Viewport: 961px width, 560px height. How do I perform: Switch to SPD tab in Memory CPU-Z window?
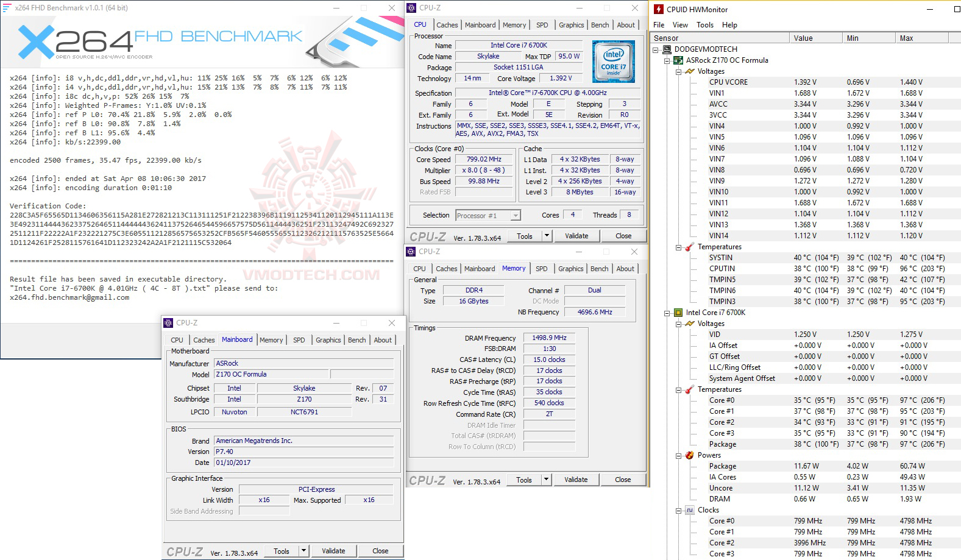541,269
